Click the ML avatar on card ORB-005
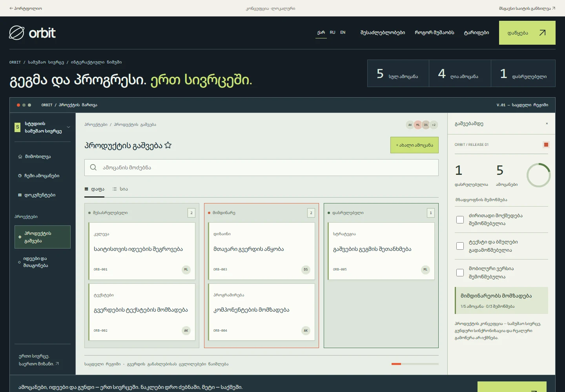 425,270
